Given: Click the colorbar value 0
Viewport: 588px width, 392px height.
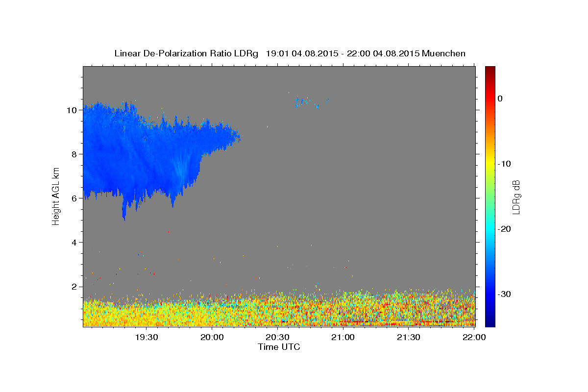Looking at the screenshot, I should 500,98.
